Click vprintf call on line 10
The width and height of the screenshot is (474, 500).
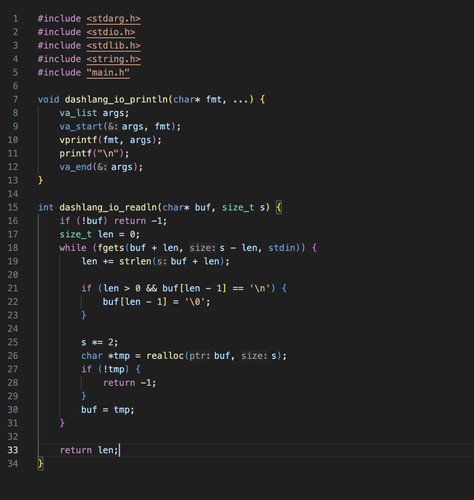(110, 140)
